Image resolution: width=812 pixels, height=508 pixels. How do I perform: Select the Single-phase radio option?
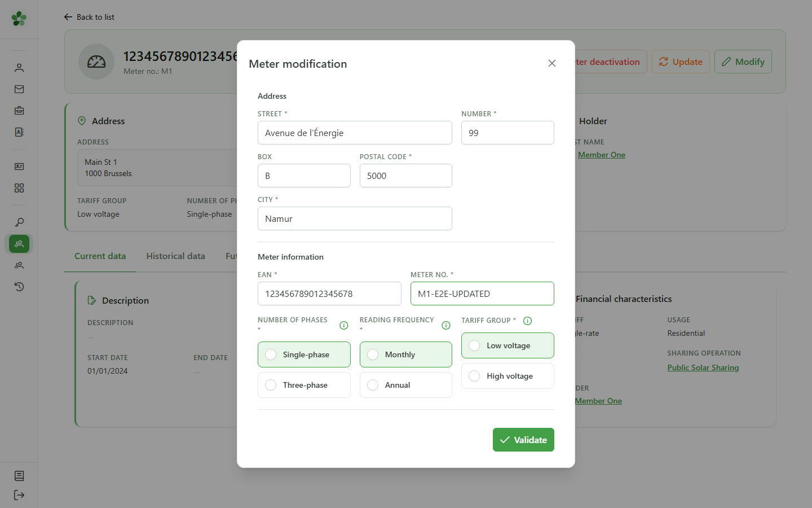304,354
